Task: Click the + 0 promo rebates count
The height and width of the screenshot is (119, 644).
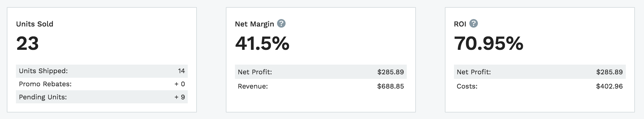Action: point(180,84)
